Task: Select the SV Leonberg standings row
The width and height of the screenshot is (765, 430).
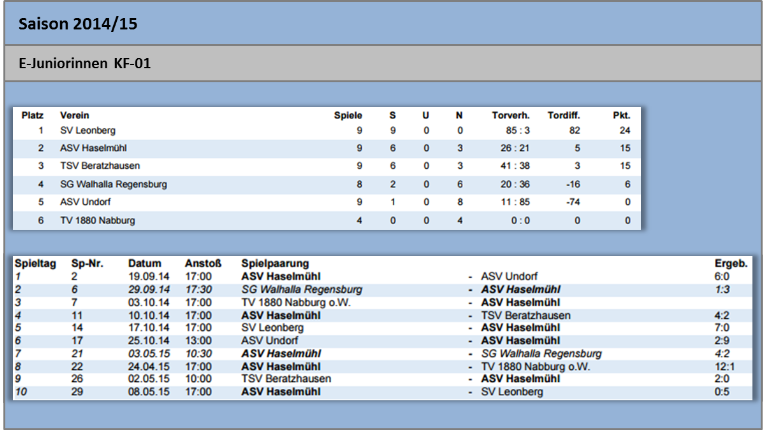Action: click(327, 131)
